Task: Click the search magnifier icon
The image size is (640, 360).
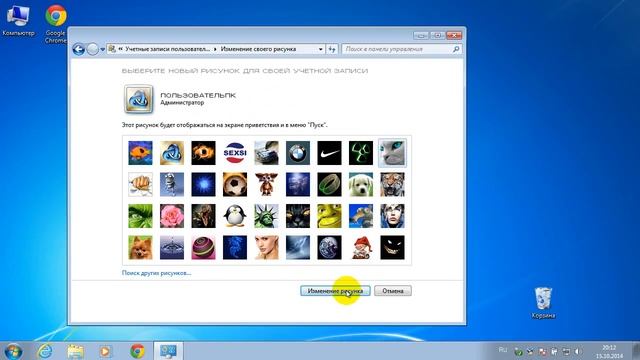Action: tap(456, 49)
